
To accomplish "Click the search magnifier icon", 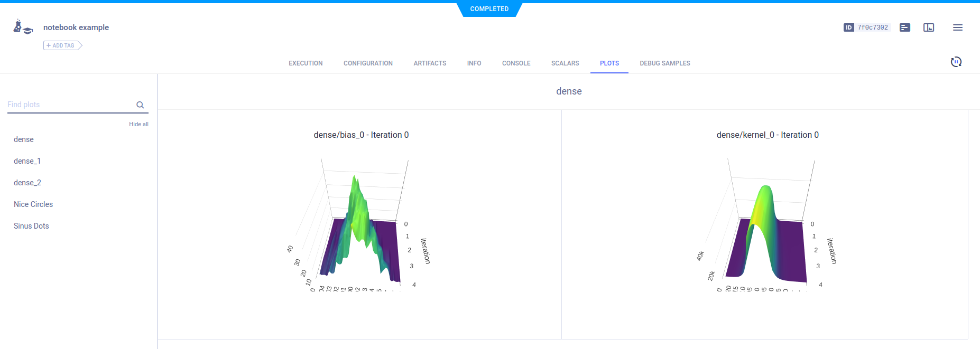I will [140, 105].
